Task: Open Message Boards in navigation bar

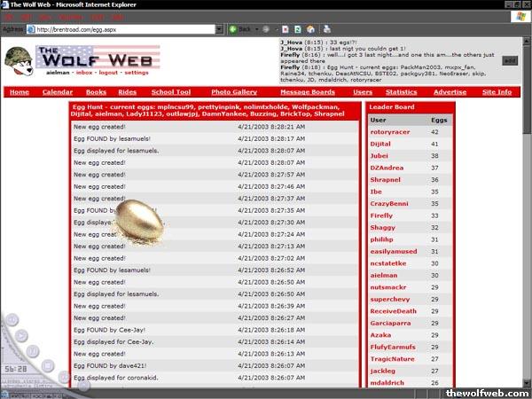Action: [x=307, y=92]
